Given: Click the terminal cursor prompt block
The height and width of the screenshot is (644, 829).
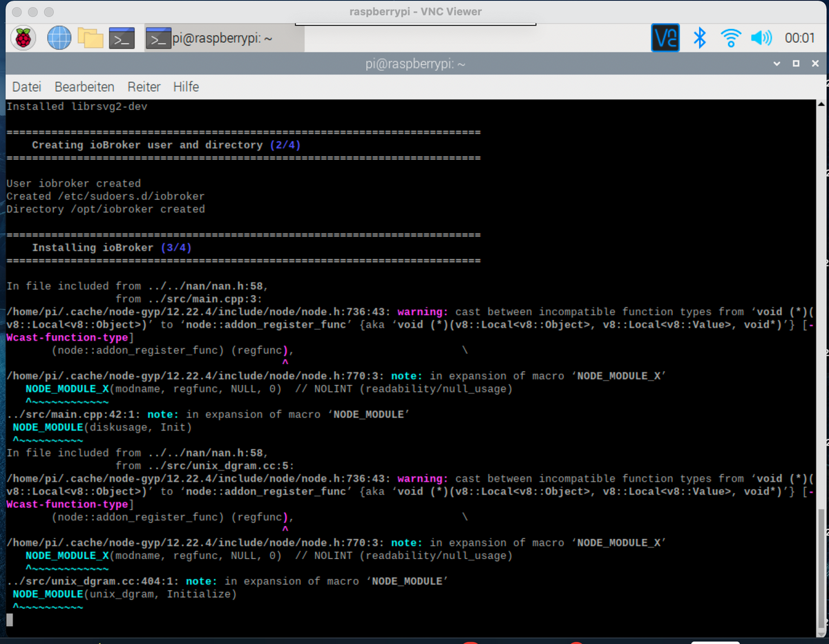Looking at the screenshot, I should pyautogui.click(x=10, y=620).
